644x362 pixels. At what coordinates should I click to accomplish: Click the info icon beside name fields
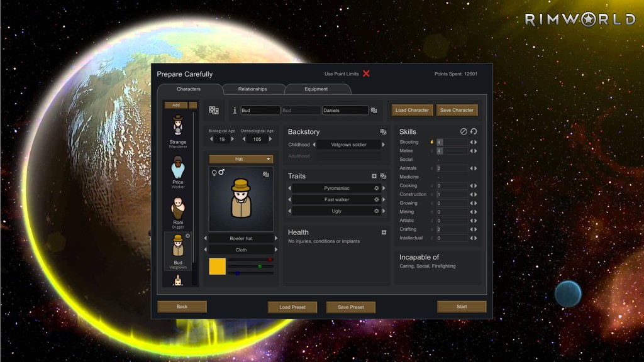235,110
